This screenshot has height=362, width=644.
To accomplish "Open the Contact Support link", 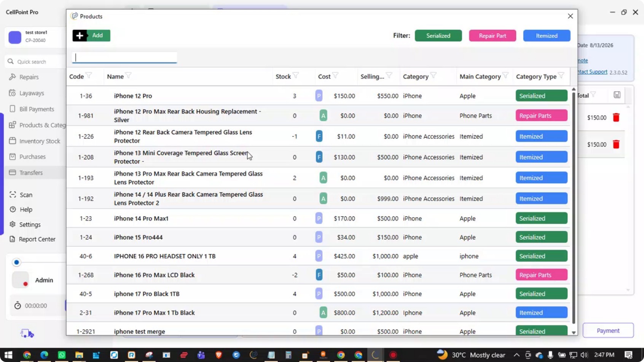I will coord(592,72).
